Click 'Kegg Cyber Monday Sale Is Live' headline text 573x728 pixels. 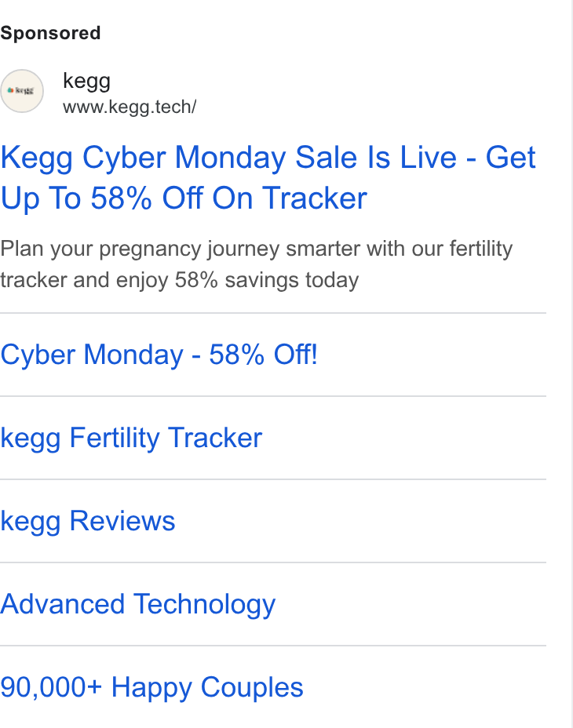coord(228,157)
